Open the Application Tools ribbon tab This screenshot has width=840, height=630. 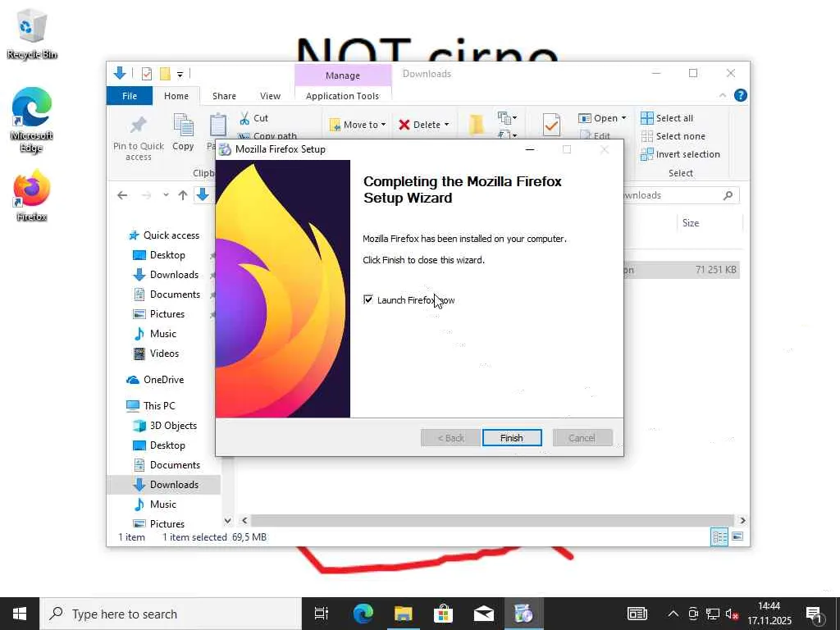pos(342,96)
